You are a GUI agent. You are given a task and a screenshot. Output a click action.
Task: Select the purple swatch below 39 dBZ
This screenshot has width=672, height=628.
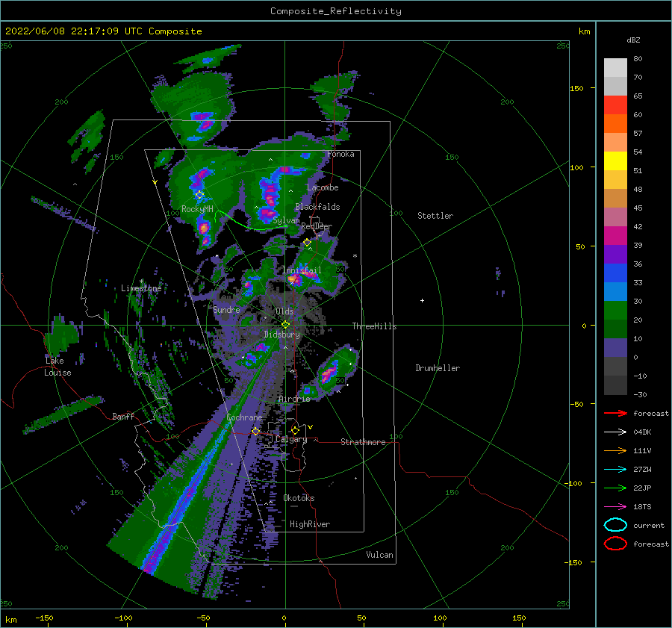(x=615, y=254)
